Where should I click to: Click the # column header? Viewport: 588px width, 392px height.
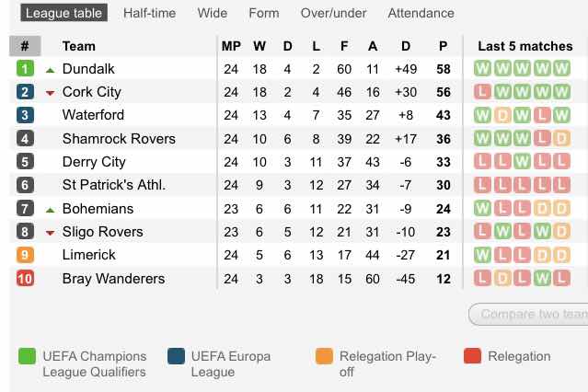click(25, 46)
